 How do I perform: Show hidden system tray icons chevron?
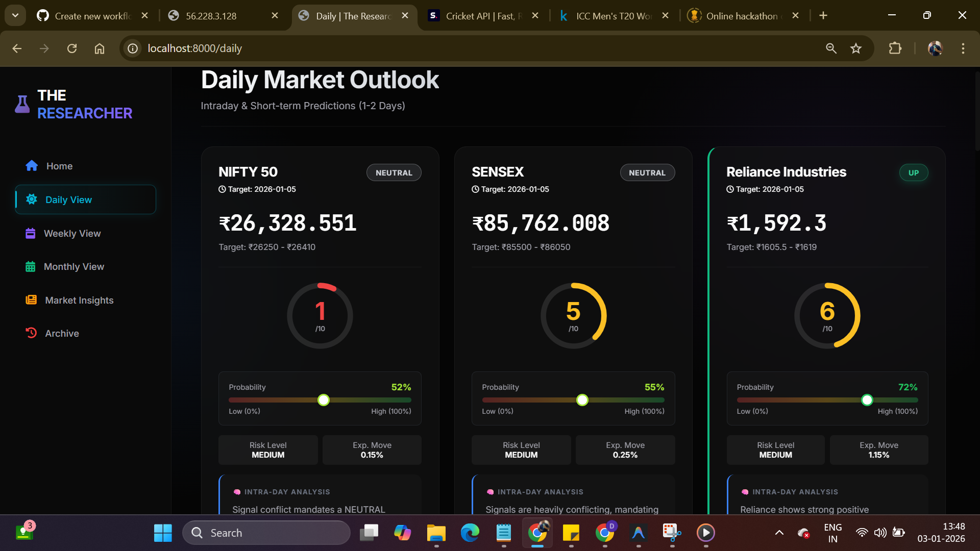779,533
